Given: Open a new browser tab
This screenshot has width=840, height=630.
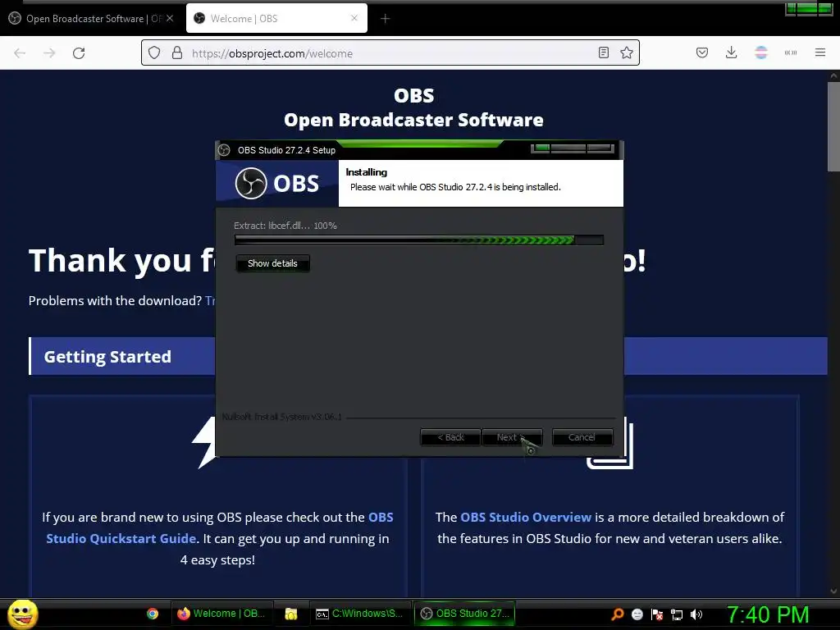Looking at the screenshot, I should point(386,19).
